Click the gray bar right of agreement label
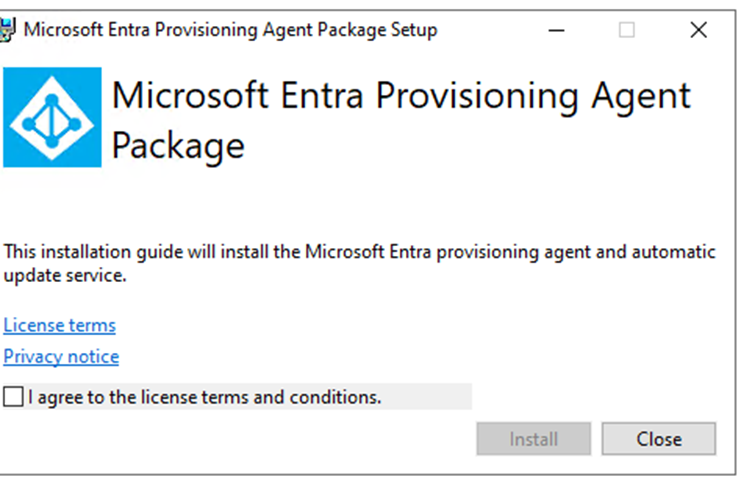This screenshot has height=477, width=741. pyautogui.click(x=427, y=397)
